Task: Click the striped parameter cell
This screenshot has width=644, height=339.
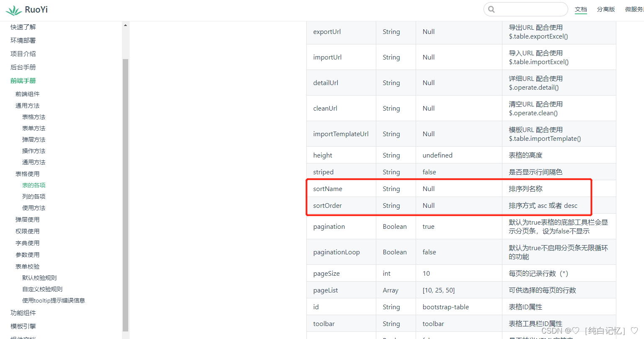Action: click(x=341, y=172)
